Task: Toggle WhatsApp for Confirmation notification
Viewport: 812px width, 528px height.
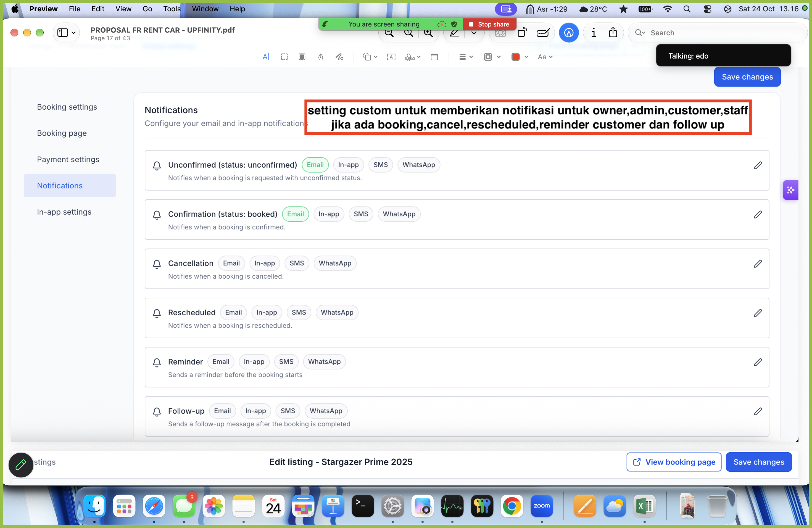Action: tap(399, 214)
